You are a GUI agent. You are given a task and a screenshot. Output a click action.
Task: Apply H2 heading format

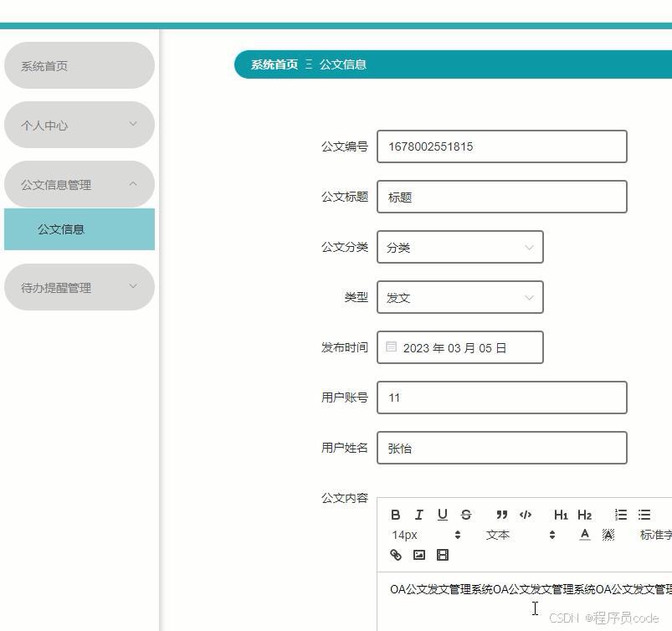[585, 515]
